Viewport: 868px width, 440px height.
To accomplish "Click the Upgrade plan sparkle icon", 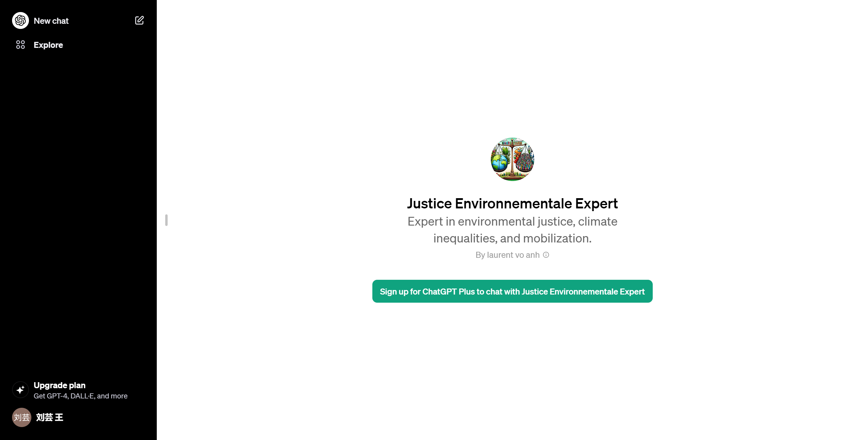I will pos(20,390).
